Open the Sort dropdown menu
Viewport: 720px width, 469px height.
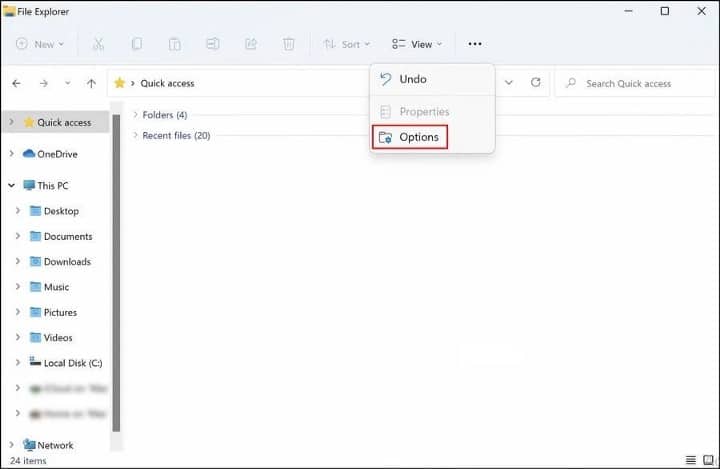pyautogui.click(x=347, y=44)
